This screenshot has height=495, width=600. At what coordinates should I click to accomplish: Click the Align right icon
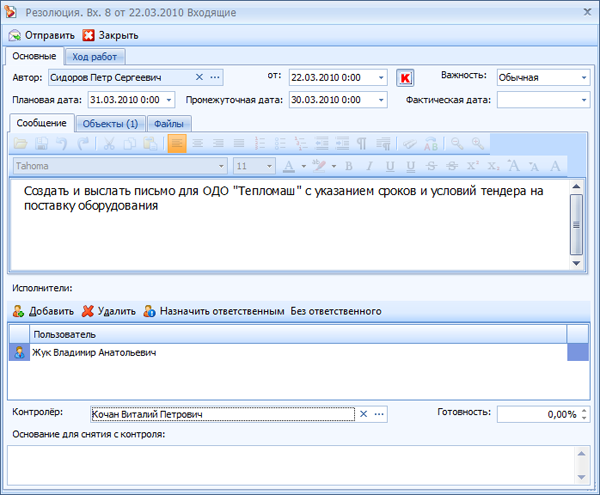click(x=218, y=143)
